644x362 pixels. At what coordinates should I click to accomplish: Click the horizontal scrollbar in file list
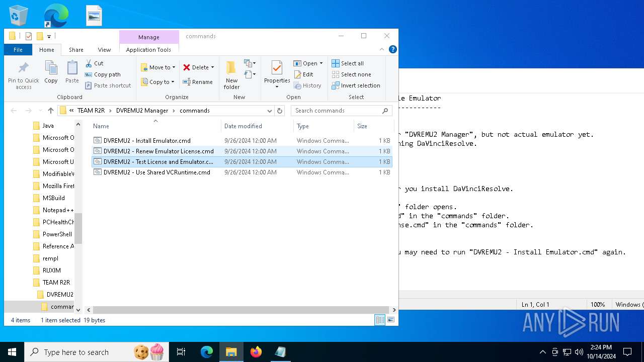240,310
